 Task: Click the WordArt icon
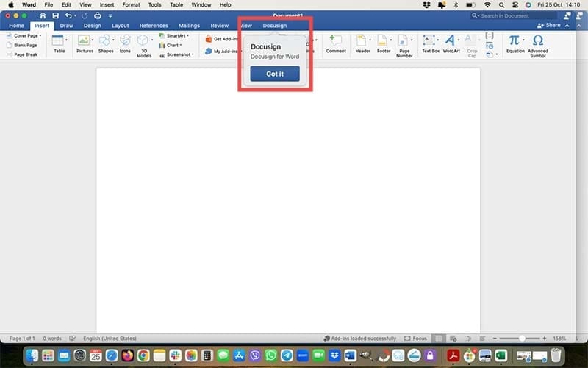tap(451, 43)
